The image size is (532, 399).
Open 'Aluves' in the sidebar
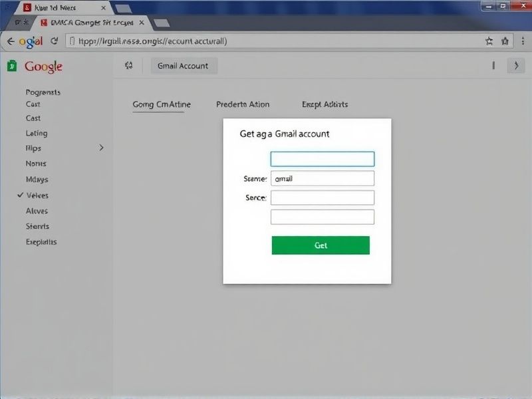tap(37, 211)
